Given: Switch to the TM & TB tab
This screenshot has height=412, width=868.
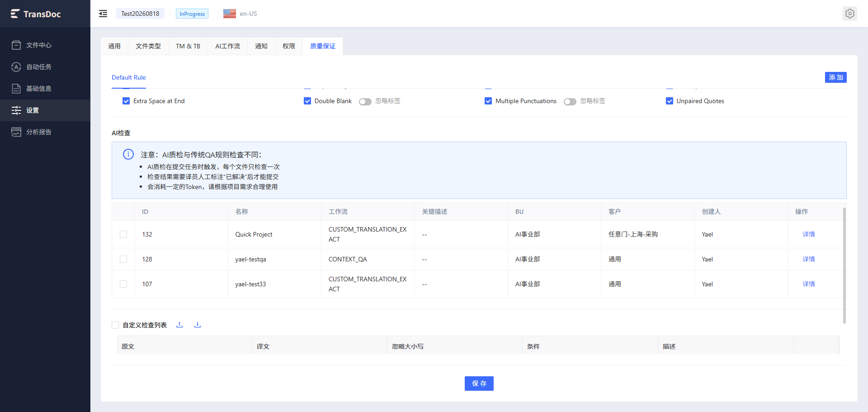Looking at the screenshot, I should point(188,46).
